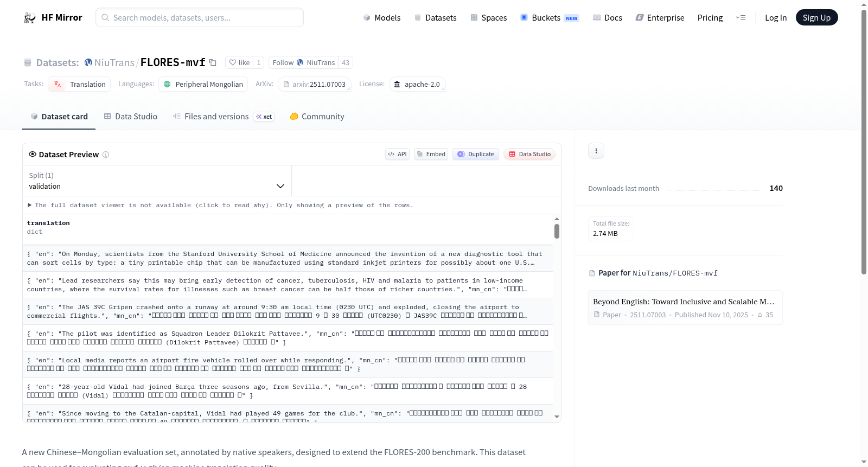Click the info icon beside Dataset Preview
Viewport: 868px width, 467px height.
[106, 155]
